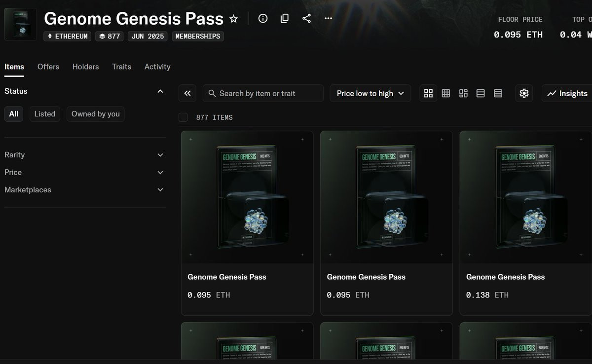
Task: Click the 0.138 ETH price text
Action: (487, 295)
